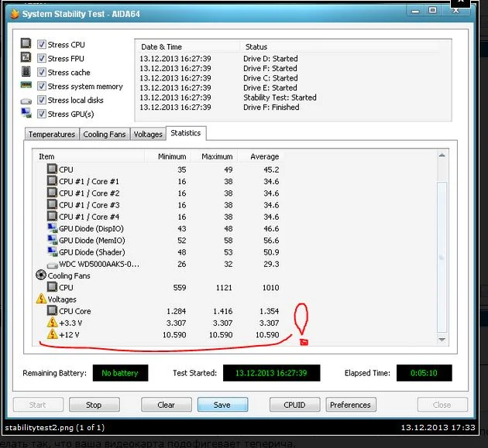Toggle the Stress cache checkbox
The height and width of the screenshot is (448, 488).
pos(42,72)
